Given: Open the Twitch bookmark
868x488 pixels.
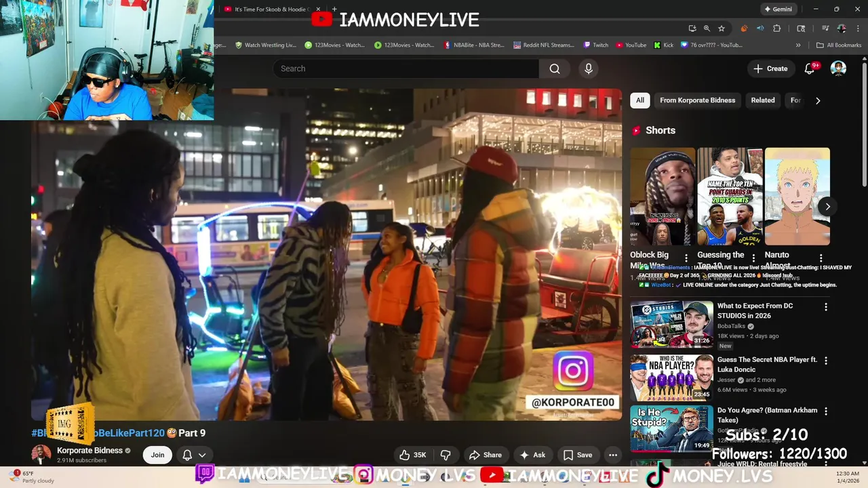Looking at the screenshot, I should tap(596, 45).
